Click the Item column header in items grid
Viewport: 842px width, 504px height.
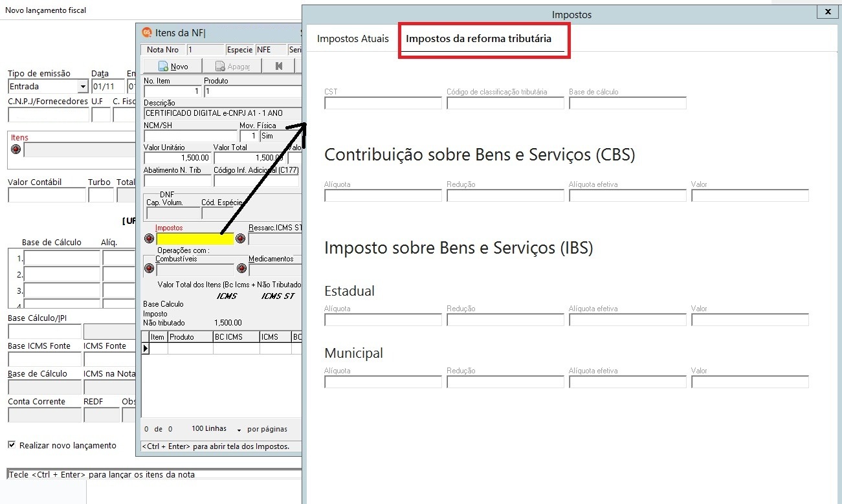159,337
